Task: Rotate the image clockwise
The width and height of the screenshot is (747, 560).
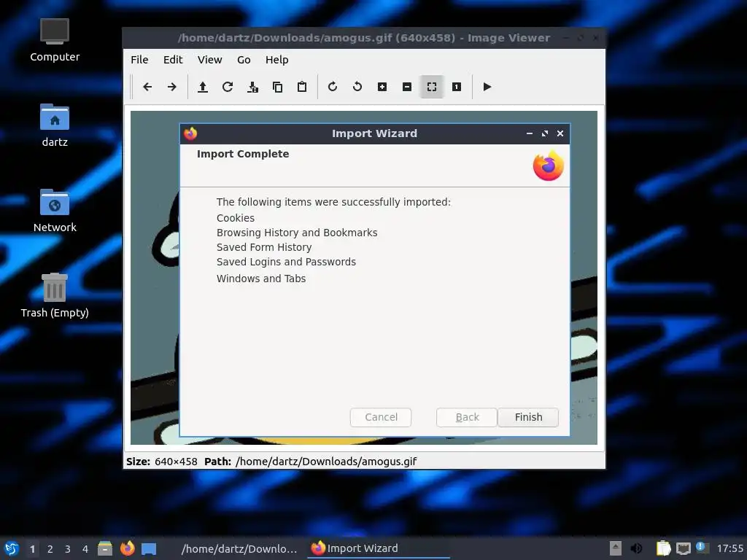Action: [333, 87]
